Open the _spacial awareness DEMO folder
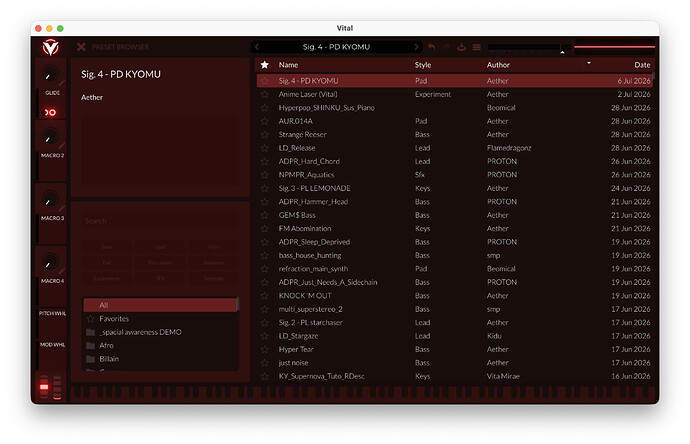 point(160,332)
